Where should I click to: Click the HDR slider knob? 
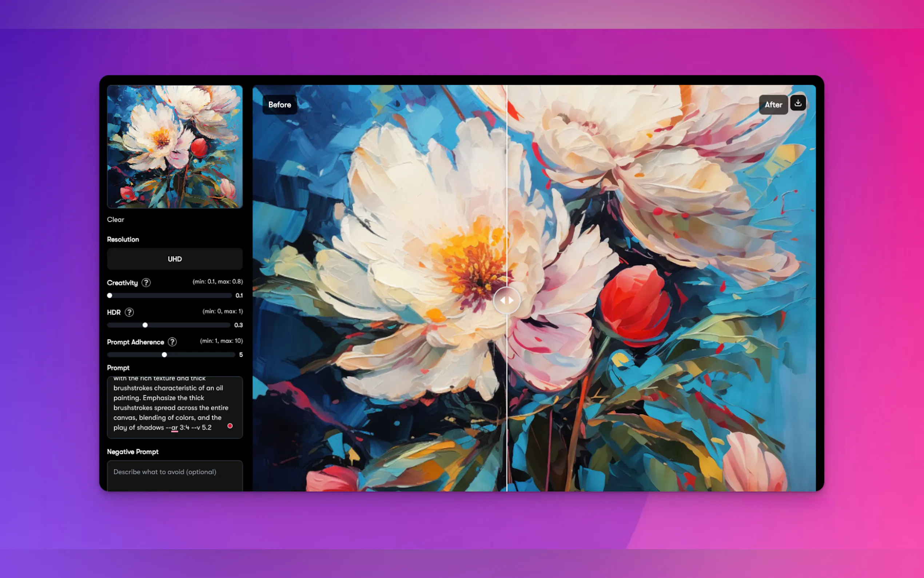coord(145,325)
